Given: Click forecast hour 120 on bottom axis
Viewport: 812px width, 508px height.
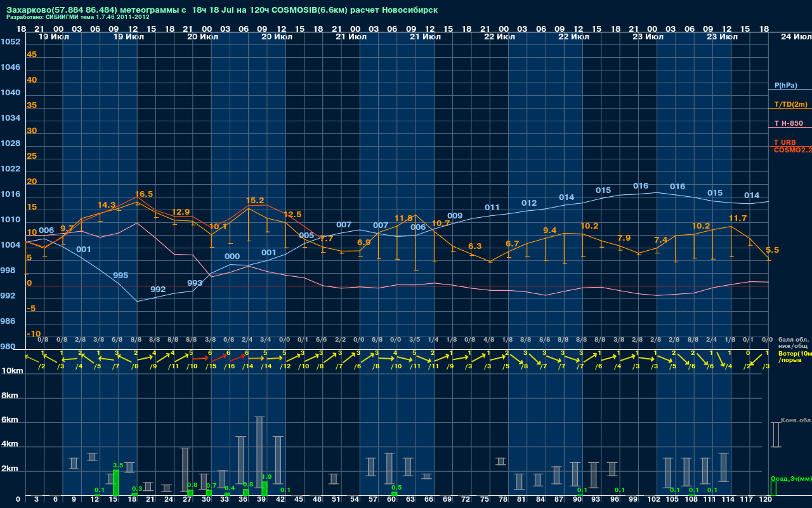Looking at the screenshot, I should click(766, 500).
